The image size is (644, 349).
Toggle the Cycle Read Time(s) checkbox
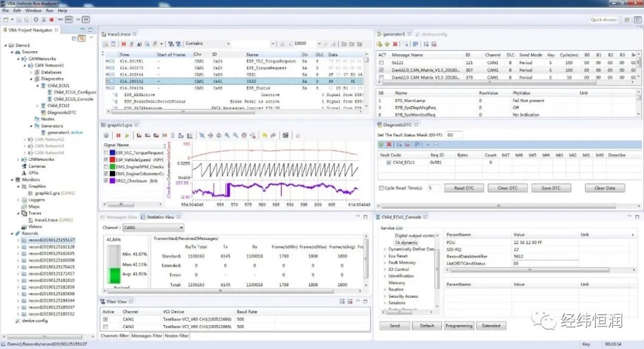pos(382,188)
